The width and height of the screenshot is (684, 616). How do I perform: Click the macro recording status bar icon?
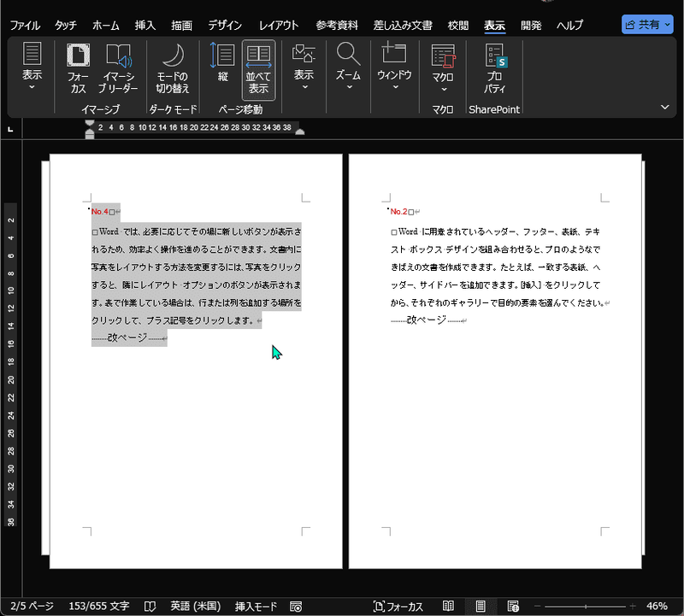pyautogui.click(x=296, y=607)
